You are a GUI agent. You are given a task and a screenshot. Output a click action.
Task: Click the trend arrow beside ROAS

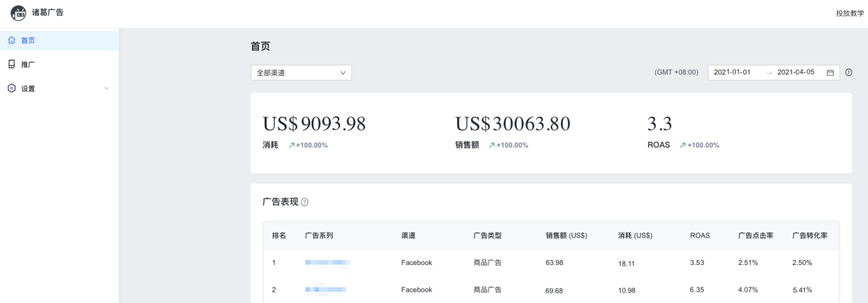coord(683,145)
